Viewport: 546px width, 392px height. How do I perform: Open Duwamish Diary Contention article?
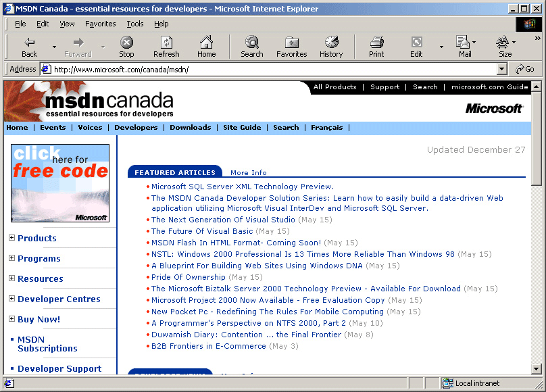pyautogui.click(x=246, y=335)
